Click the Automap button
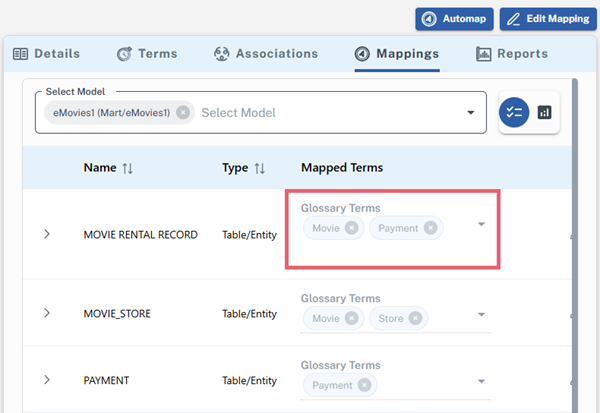Image resolution: width=600 pixels, height=413 pixels. tap(454, 19)
